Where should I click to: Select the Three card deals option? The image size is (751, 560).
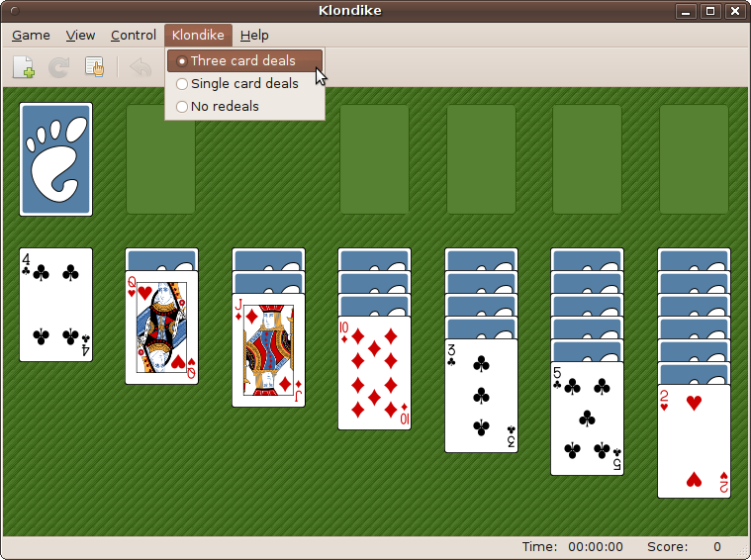point(244,60)
